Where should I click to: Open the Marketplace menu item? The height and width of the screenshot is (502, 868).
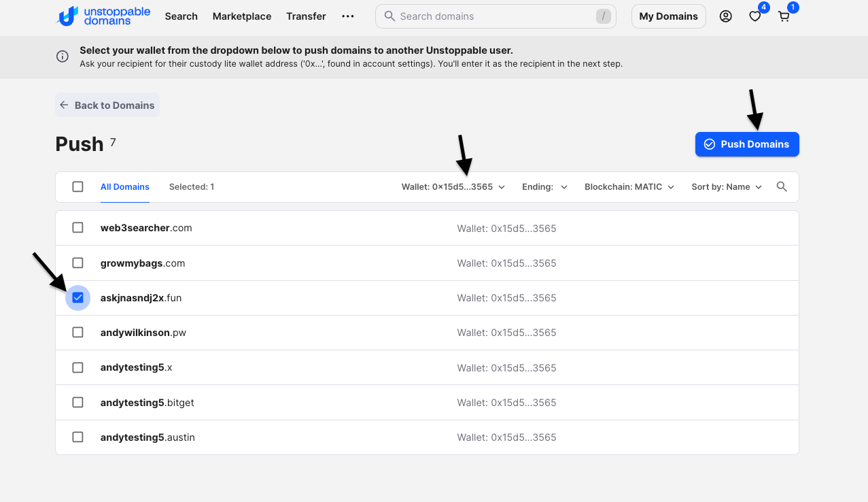click(242, 16)
